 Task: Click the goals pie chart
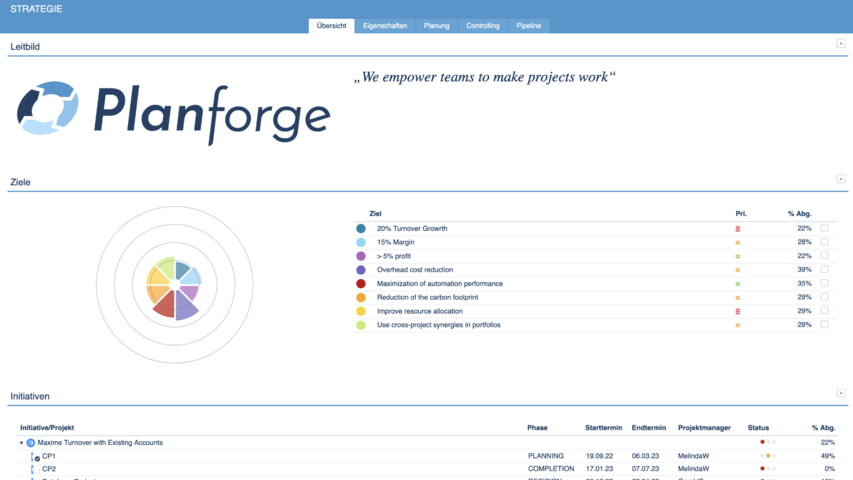point(174,291)
